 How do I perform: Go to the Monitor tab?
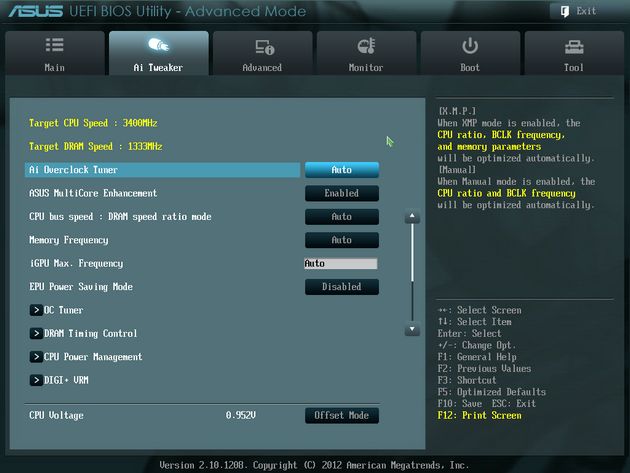tap(366, 53)
